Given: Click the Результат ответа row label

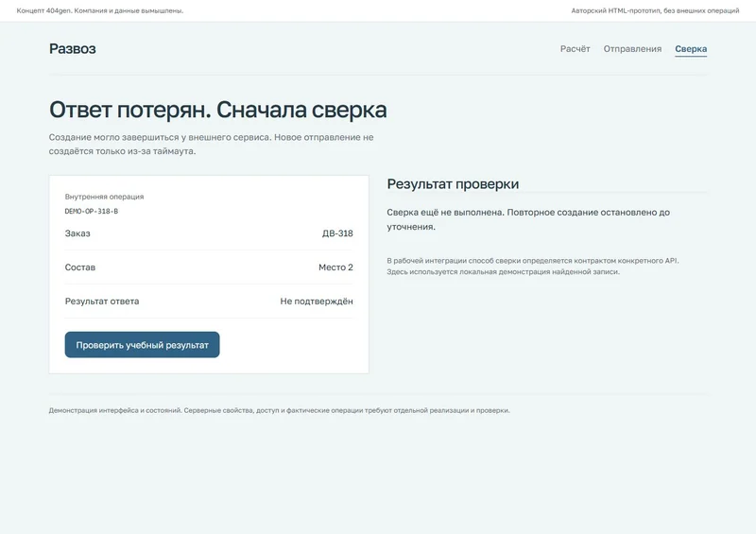Looking at the screenshot, I should [102, 301].
